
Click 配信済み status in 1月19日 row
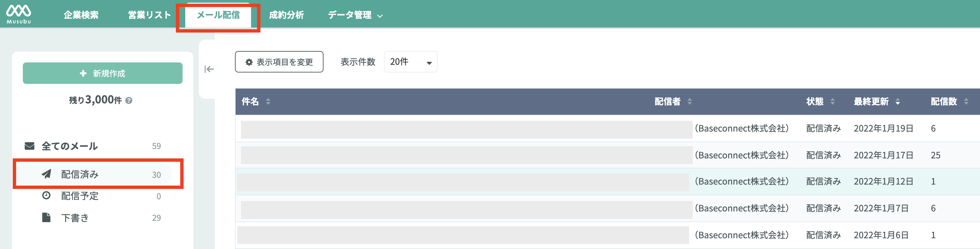tap(823, 129)
